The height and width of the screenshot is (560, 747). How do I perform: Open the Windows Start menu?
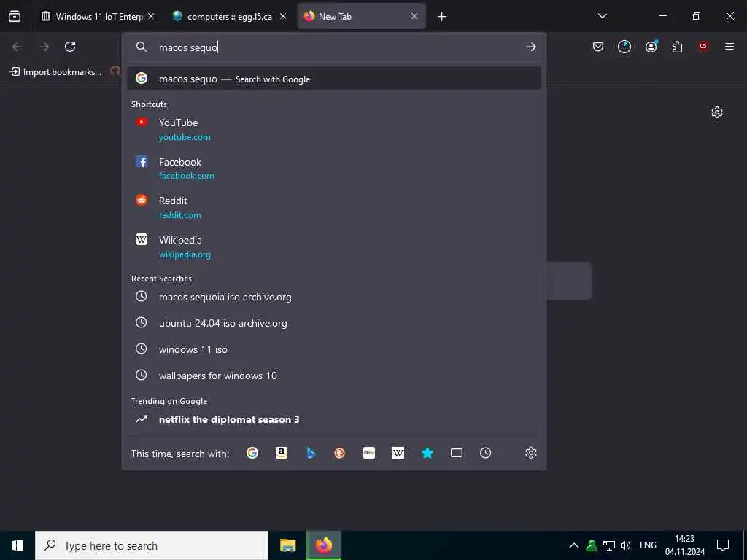[18, 545]
